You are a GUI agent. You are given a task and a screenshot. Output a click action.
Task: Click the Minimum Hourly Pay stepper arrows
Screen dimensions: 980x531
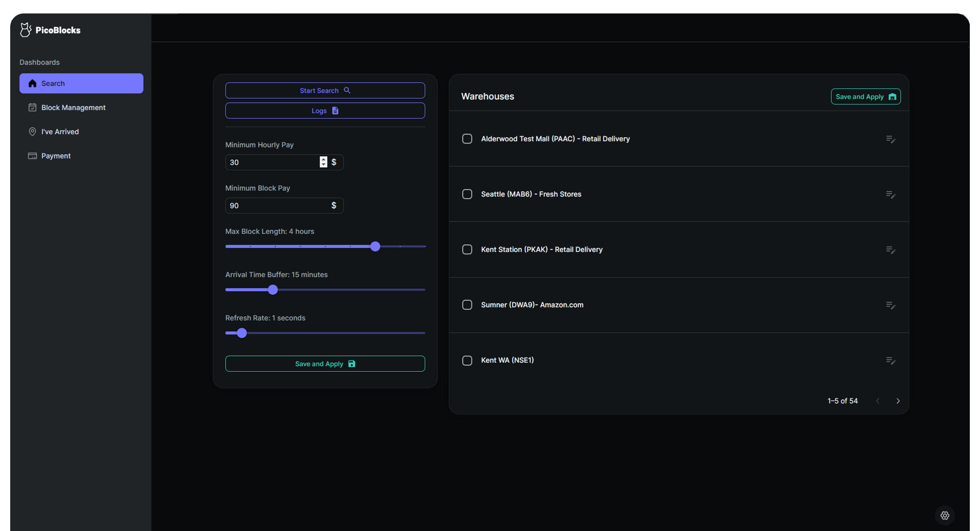pos(323,162)
